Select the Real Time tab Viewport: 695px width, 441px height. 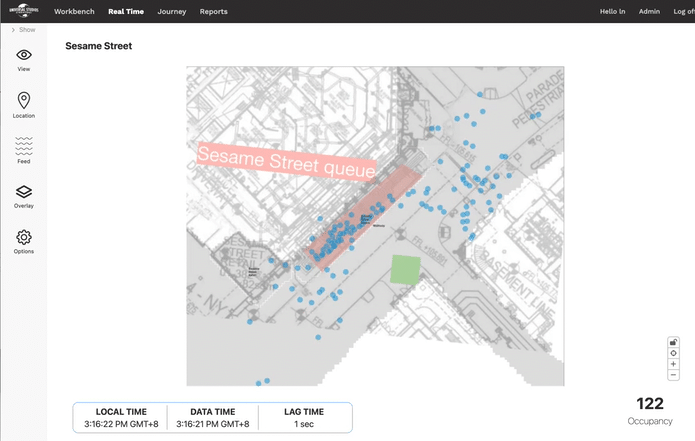click(126, 12)
